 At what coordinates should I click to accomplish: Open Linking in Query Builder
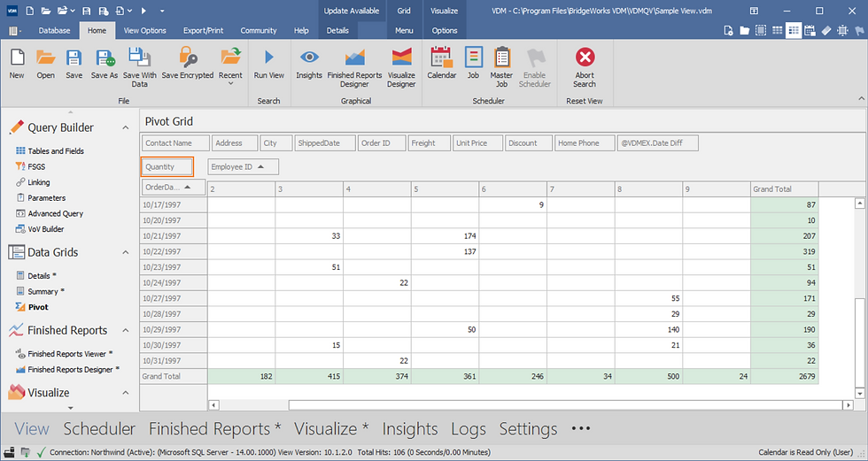[x=33, y=182]
